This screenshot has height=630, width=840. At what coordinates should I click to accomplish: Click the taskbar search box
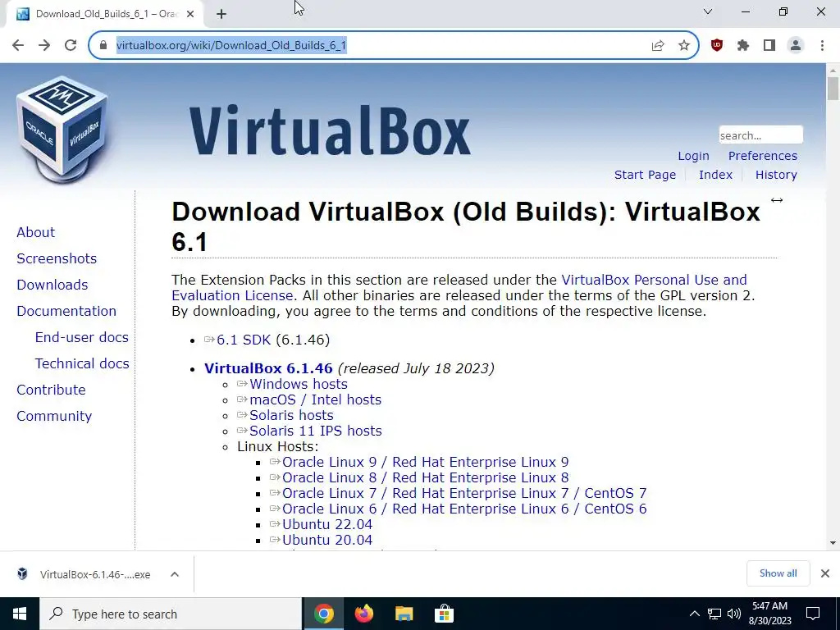pyautogui.click(x=171, y=614)
